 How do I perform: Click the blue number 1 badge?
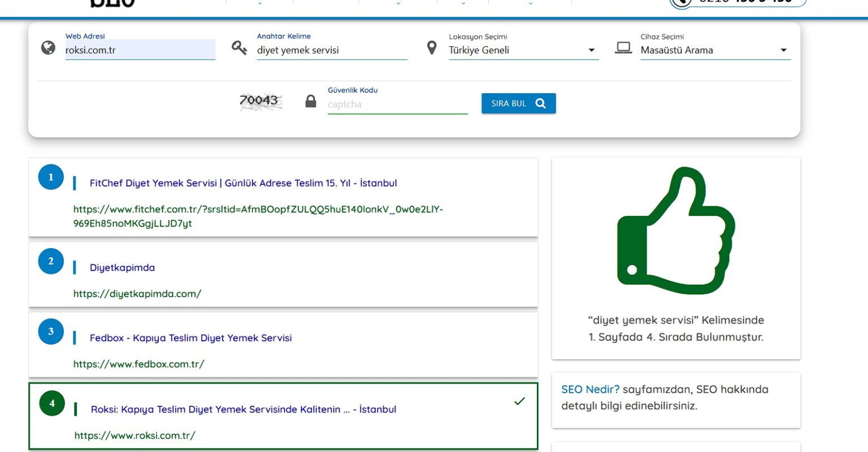coord(51,177)
